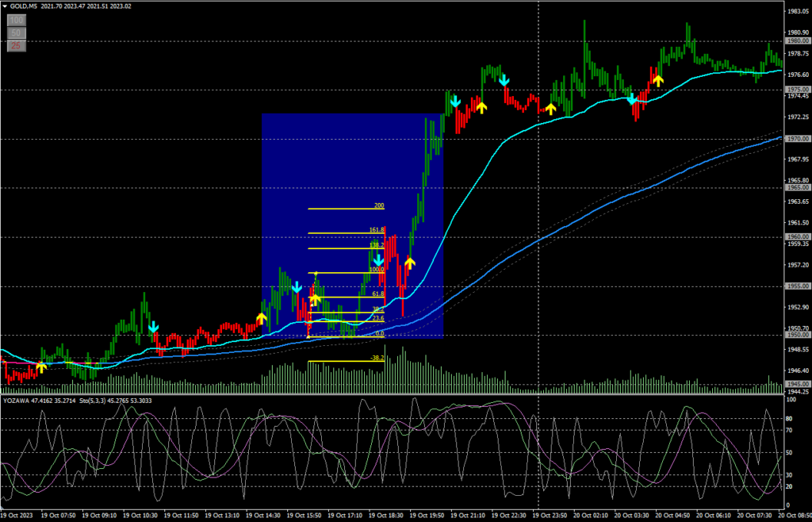Viewport: 812px width, 522px height.
Task: Click the 19 Oct 14:30 time label
Action: [x=263, y=516]
